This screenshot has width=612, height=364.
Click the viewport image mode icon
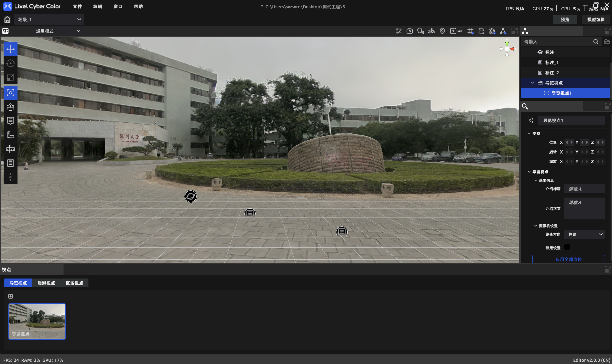coord(6,31)
